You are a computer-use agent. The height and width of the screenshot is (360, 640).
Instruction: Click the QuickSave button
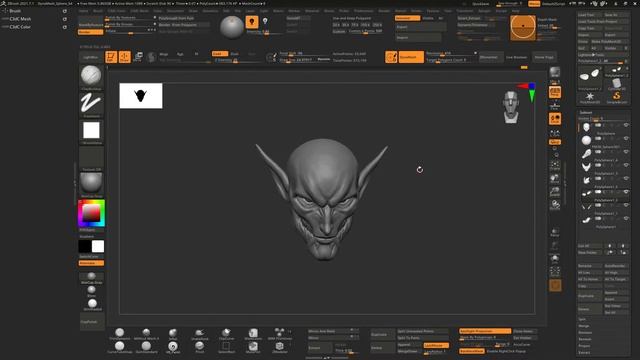480,4
